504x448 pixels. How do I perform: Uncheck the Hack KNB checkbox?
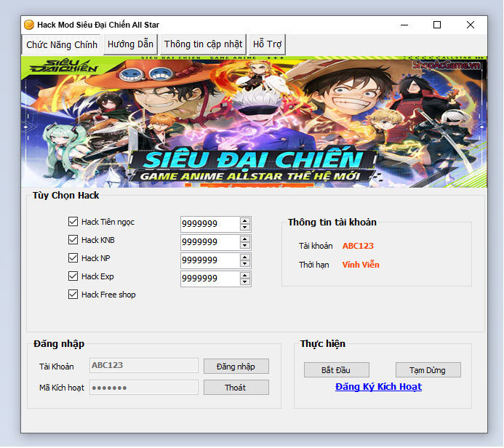click(73, 240)
